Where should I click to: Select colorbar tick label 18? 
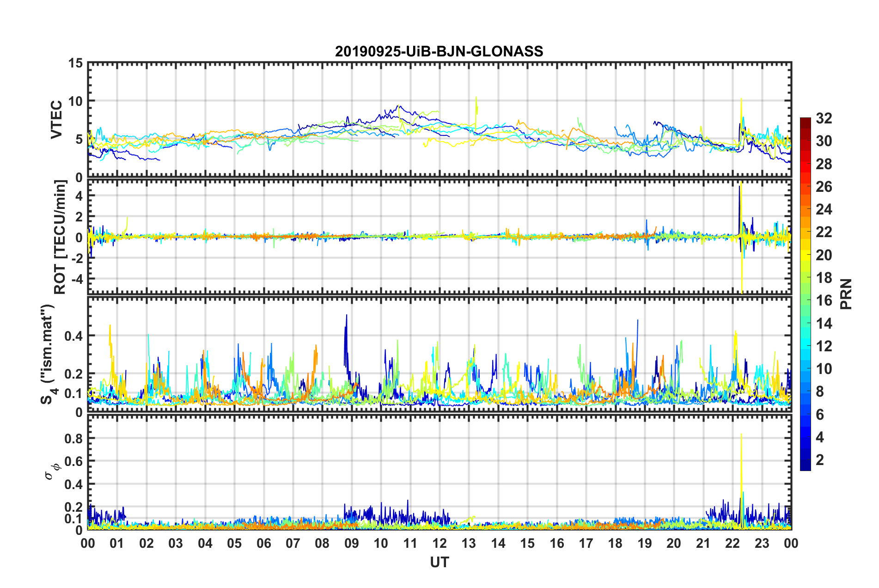coord(824,278)
